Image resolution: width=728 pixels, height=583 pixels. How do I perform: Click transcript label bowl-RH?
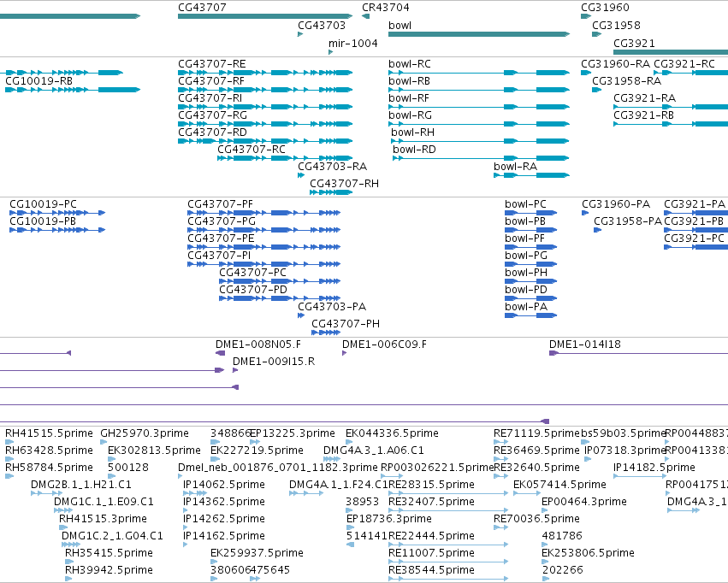point(412,132)
